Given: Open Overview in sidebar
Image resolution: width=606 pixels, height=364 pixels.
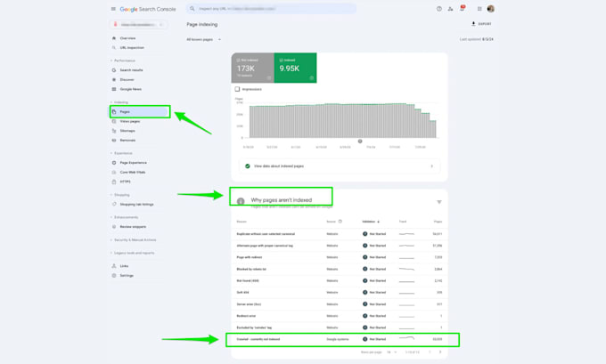Looking at the screenshot, I should coord(127,38).
